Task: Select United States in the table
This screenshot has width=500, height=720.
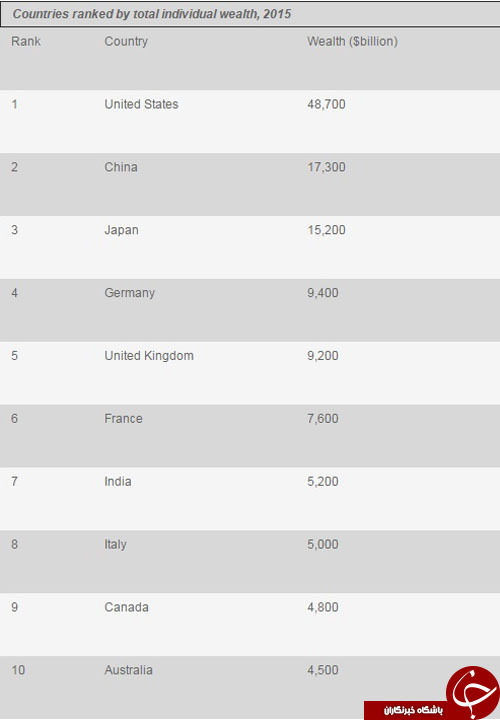Action: tap(141, 104)
